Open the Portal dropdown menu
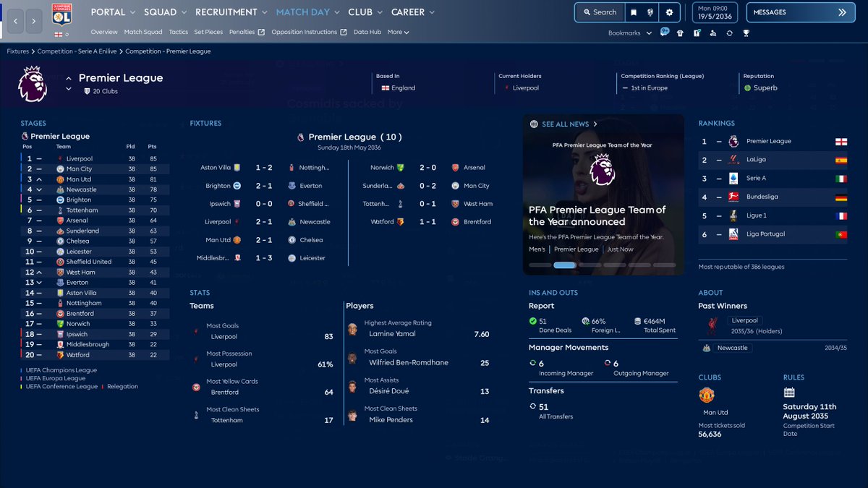 coord(114,12)
